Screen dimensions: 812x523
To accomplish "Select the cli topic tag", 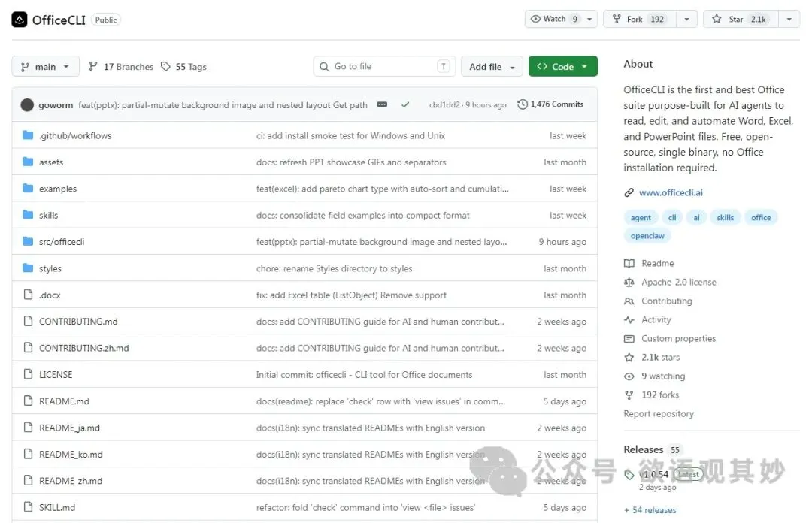I will (x=672, y=217).
